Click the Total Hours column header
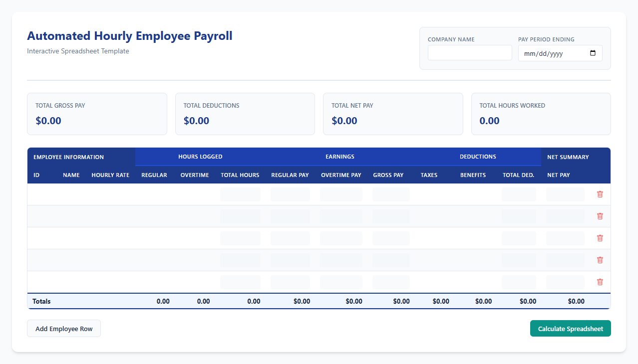638x364 pixels. coord(240,175)
